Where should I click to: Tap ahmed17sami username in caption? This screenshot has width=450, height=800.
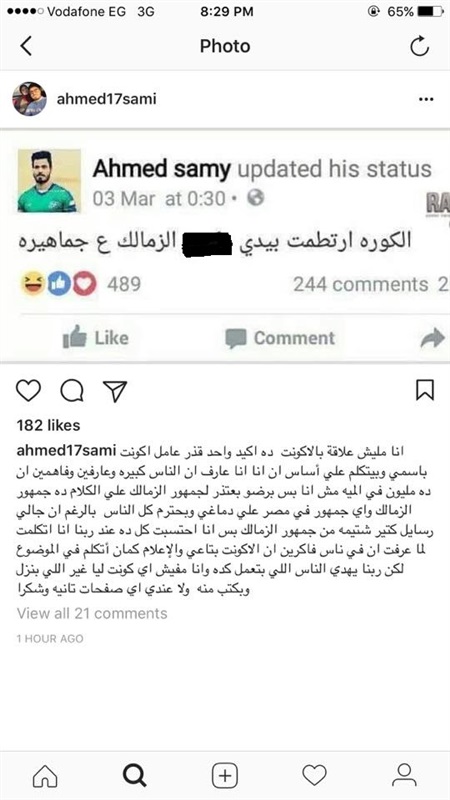(x=67, y=451)
